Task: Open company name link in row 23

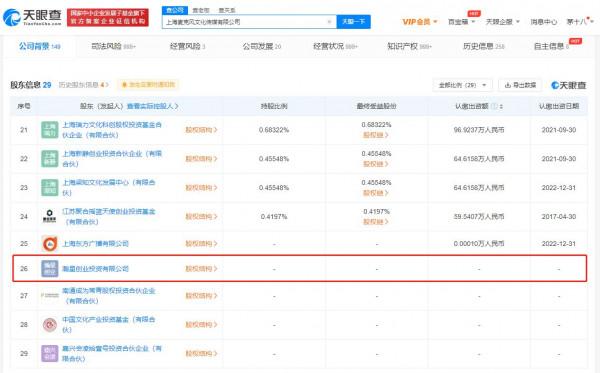Action: tap(109, 187)
